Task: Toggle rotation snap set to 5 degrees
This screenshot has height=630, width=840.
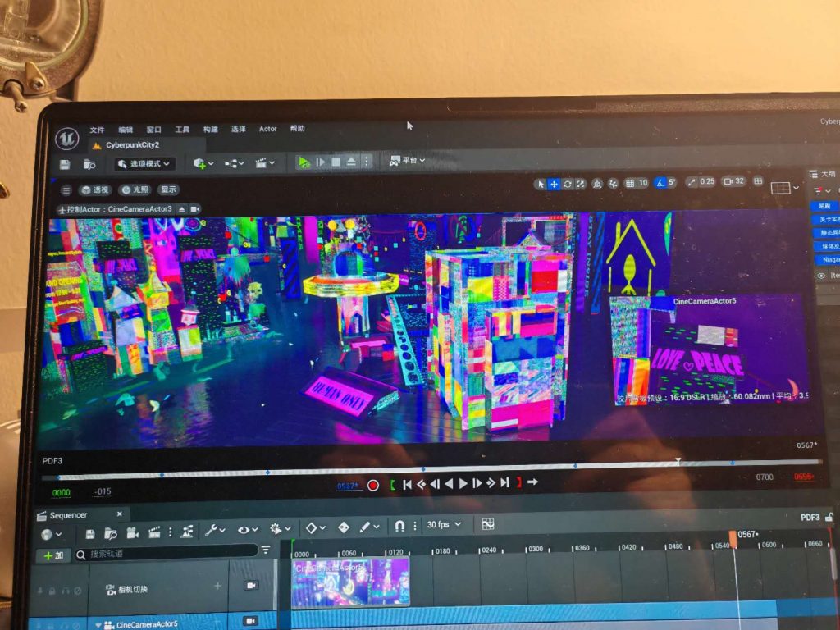Action: [x=660, y=183]
